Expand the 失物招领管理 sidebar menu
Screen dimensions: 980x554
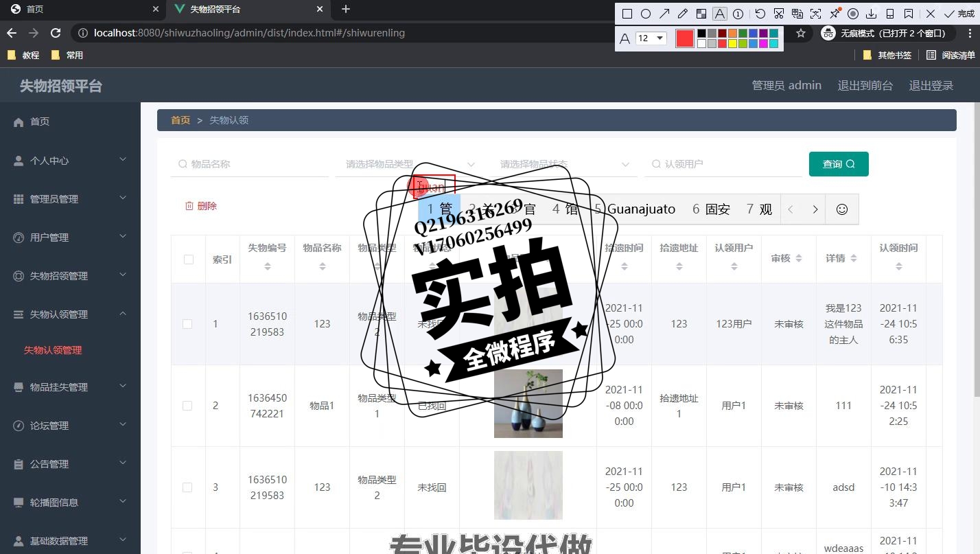tap(70, 275)
